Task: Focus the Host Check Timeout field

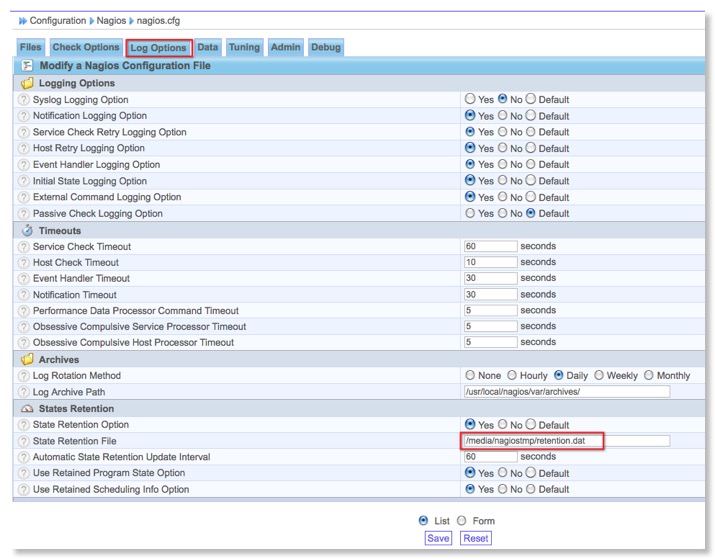Action: (490, 263)
